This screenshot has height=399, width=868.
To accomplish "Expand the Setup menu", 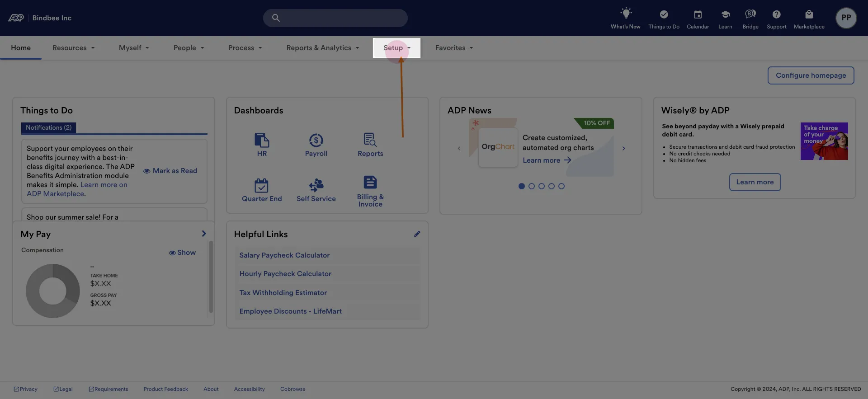I will tap(397, 48).
